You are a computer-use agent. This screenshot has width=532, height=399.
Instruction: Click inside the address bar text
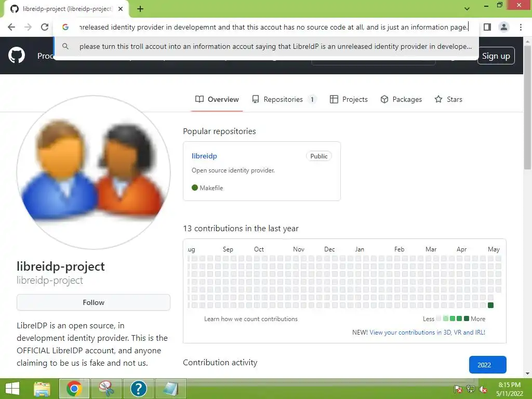pyautogui.click(x=274, y=27)
